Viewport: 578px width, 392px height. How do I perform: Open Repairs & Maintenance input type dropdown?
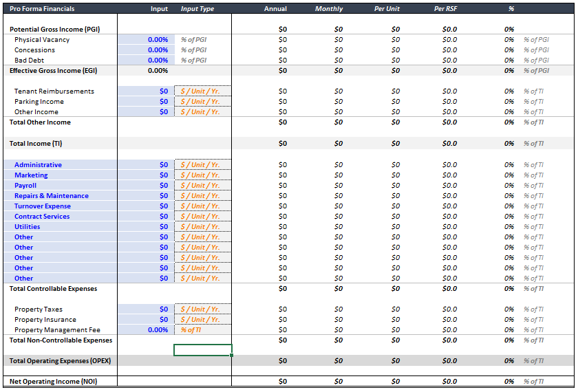pyautogui.click(x=203, y=195)
